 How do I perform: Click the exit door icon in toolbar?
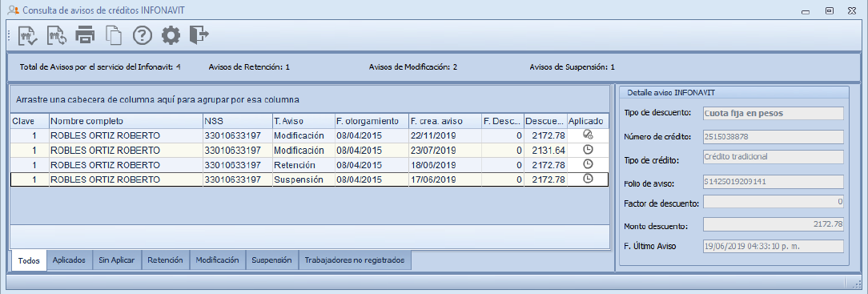click(x=199, y=34)
